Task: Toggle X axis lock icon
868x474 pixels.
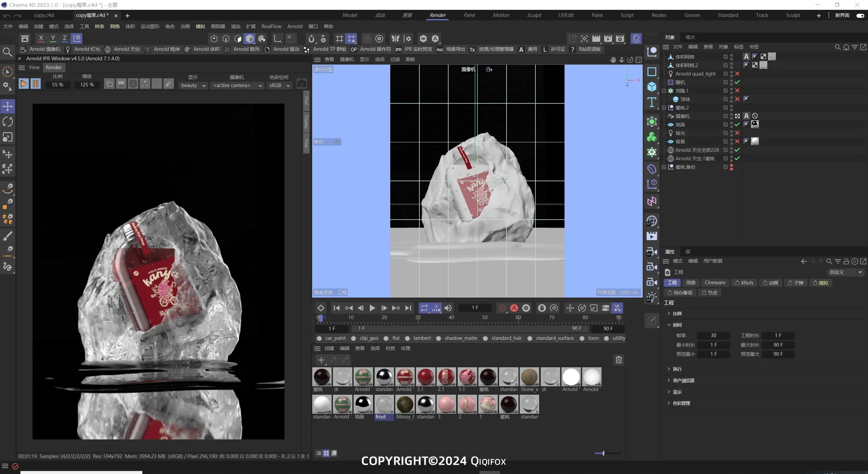Action: click(41, 38)
